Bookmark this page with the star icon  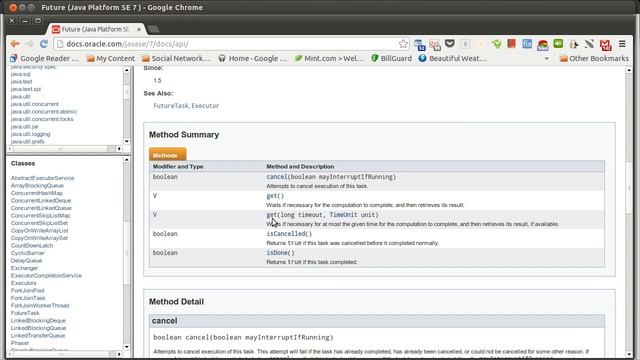(403, 44)
